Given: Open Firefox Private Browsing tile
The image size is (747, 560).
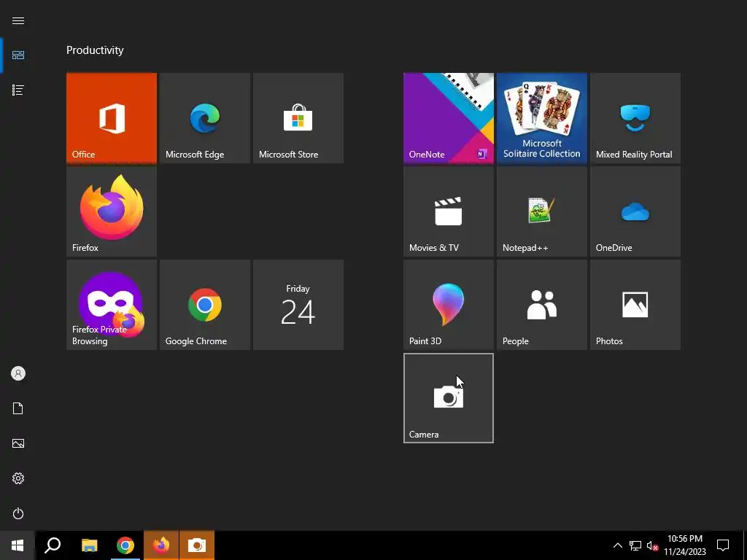Looking at the screenshot, I should [x=112, y=305].
